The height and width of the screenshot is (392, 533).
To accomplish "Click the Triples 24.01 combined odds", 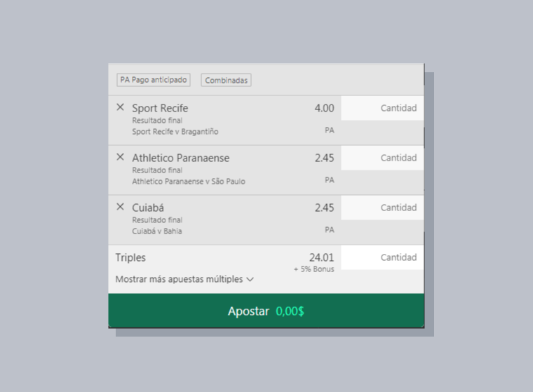I will click(321, 257).
